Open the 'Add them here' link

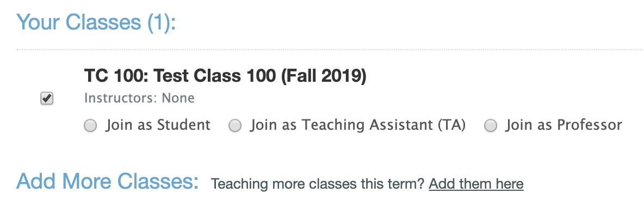[x=476, y=184]
